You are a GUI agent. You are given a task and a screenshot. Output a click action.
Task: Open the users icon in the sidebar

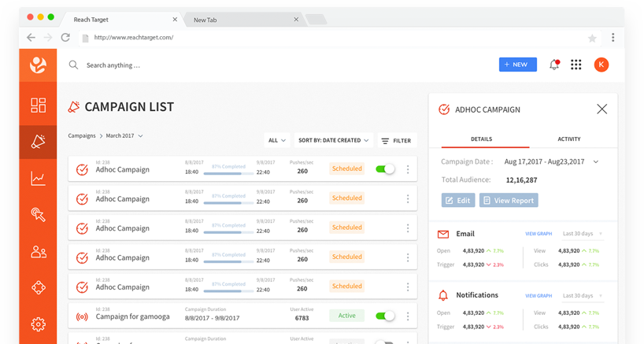[39, 251]
